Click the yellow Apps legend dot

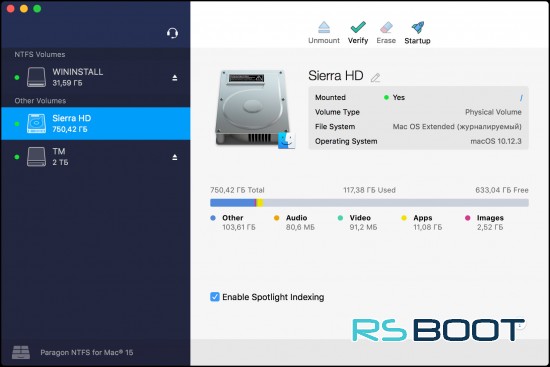click(404, 218)
